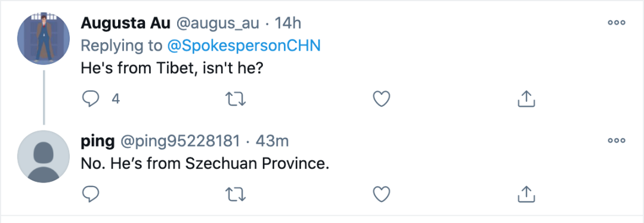Share ping's tweet
The height and width of the screenshot is (223, 644).
[x=526, y=193]
